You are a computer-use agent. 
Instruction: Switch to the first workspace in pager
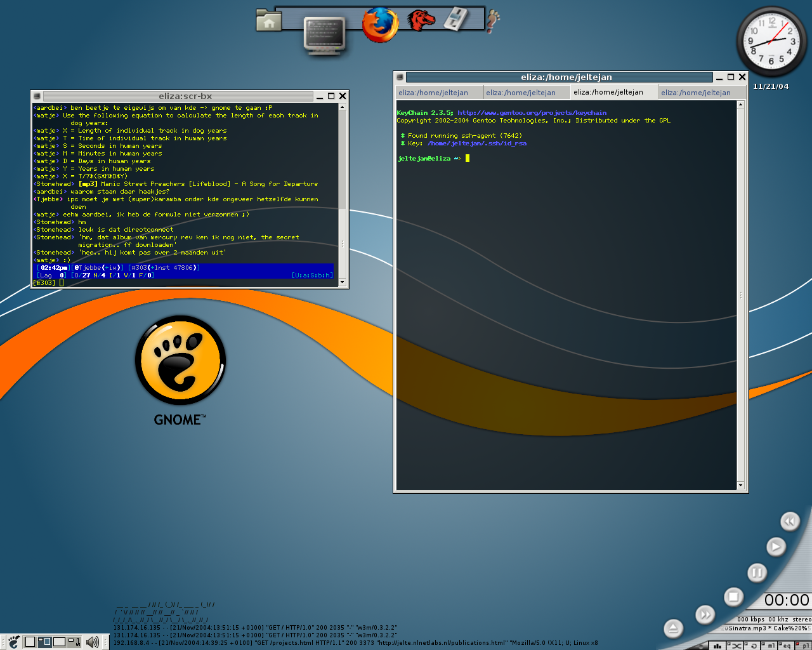(30, 642)
